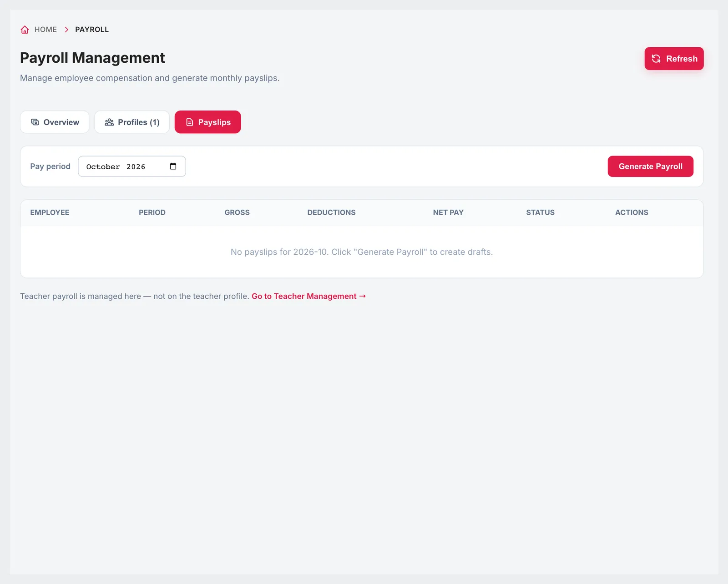Click the "Teacher payroll is managed here" note
The width and height of the screenshot is (728, 584).
(x=135, y=296)
